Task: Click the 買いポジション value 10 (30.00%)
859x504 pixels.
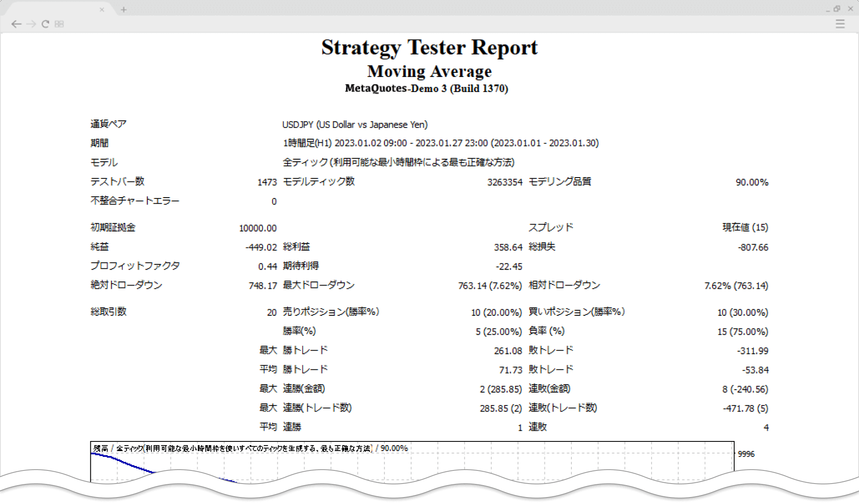Action: pyautogui.click(x=743, y=313)
